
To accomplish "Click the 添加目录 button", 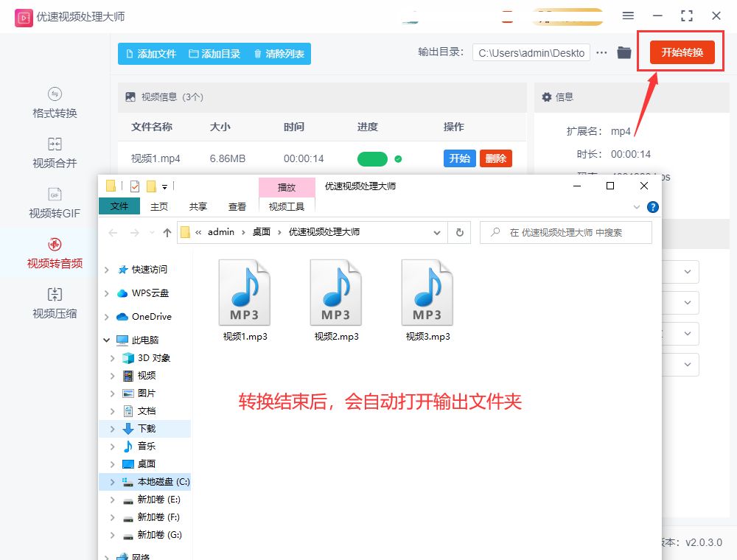I will coord(214,54).
